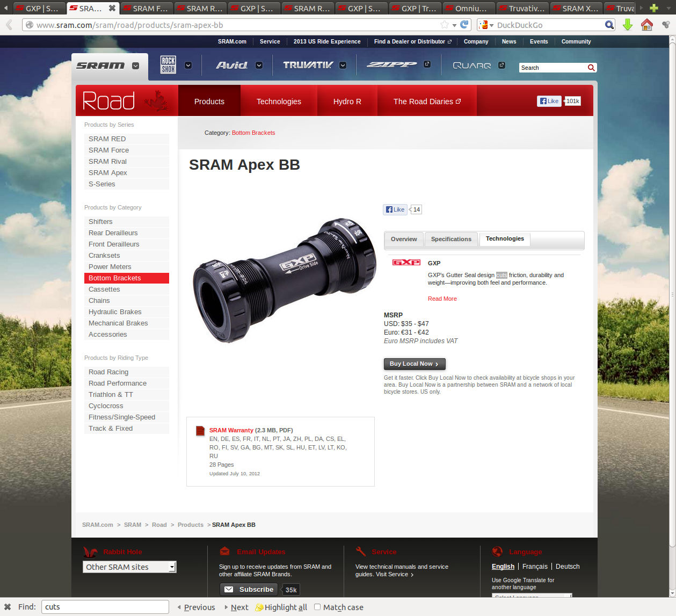Expand the Truvativ dropdown arrow
676x616 pixels.
(343, 66)
